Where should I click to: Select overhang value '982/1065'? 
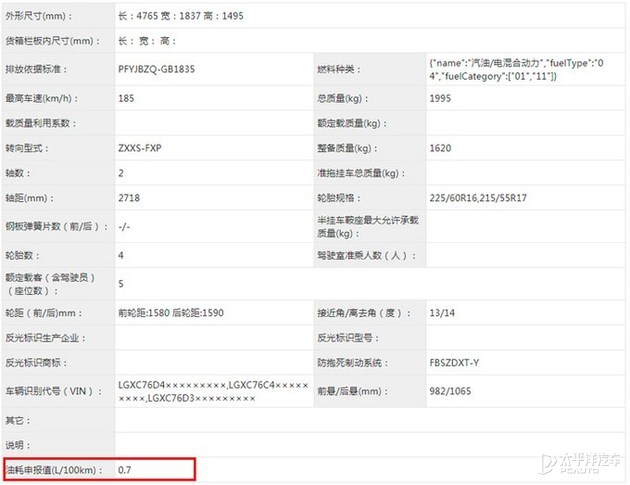coord(450,392)
